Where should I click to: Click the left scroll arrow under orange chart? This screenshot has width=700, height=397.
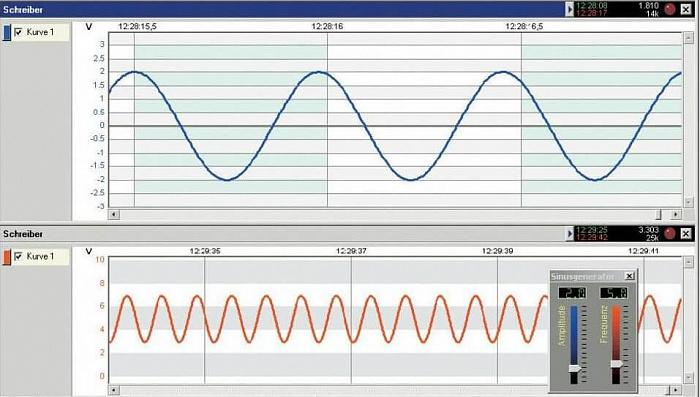pos(114,390)
